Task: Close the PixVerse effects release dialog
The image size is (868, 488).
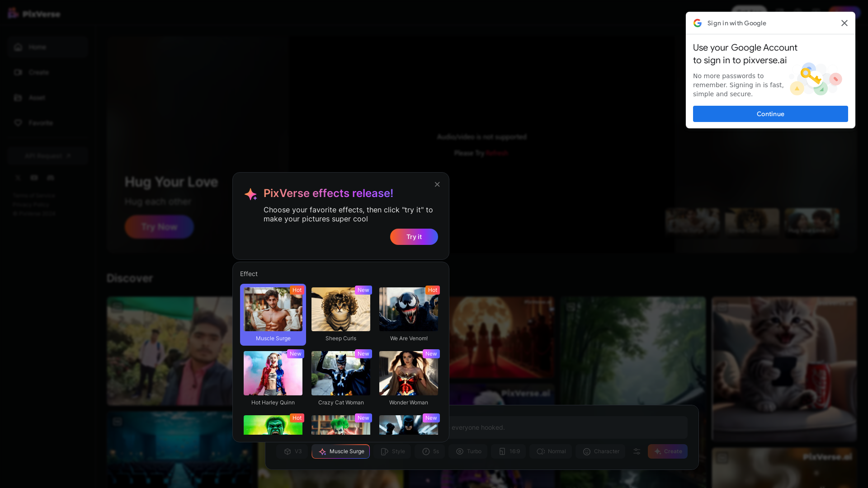Action: pos(437,184)
